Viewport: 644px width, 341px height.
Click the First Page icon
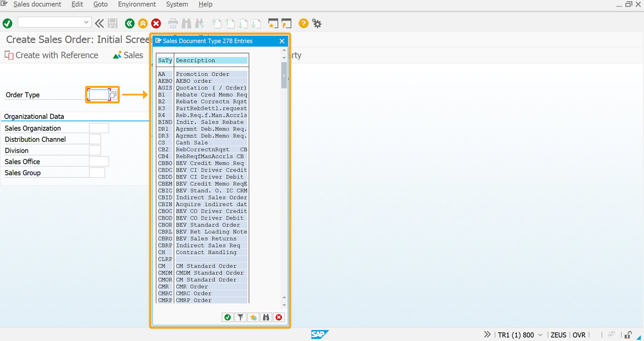[217, 23]
